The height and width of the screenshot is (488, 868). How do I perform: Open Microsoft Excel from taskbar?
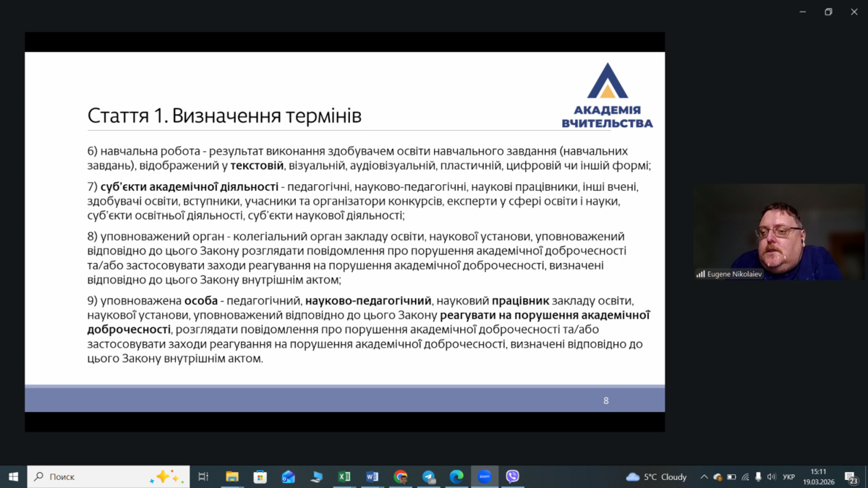tap(344, 476)
